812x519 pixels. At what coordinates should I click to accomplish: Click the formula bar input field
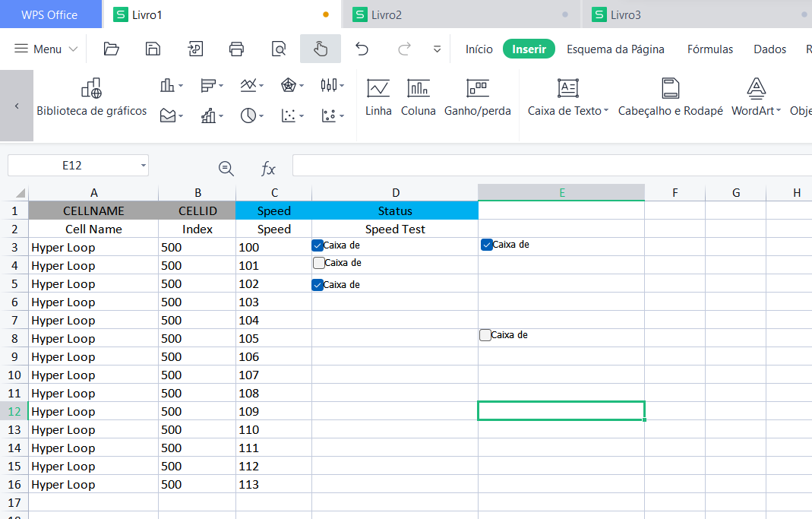tap(547, 166)
